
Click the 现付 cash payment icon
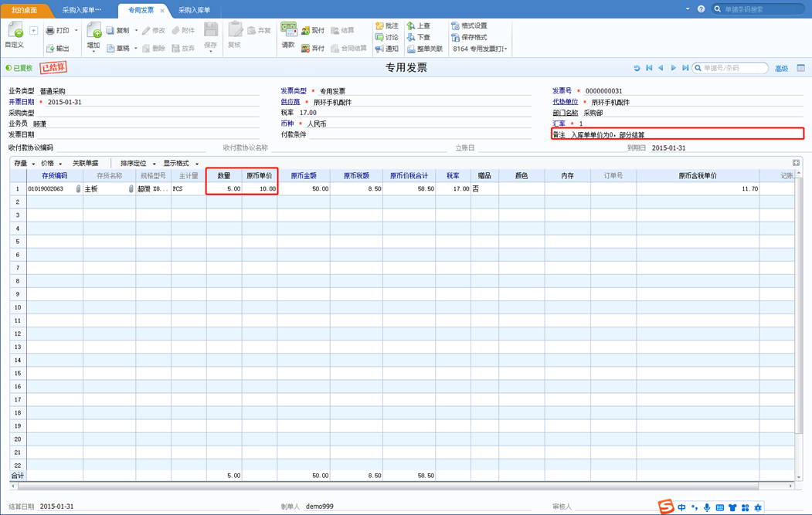pyautogui.click(x=305, y=31)
